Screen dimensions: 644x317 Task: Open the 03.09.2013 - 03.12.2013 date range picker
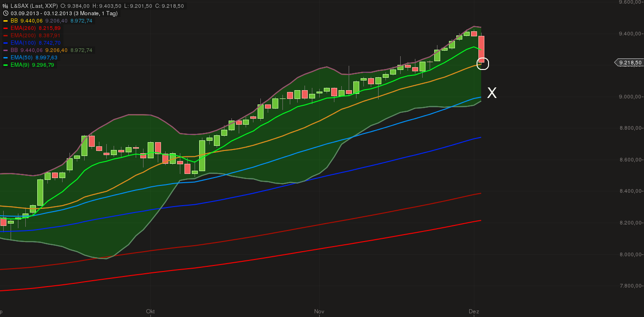click(x=41, y=13)
